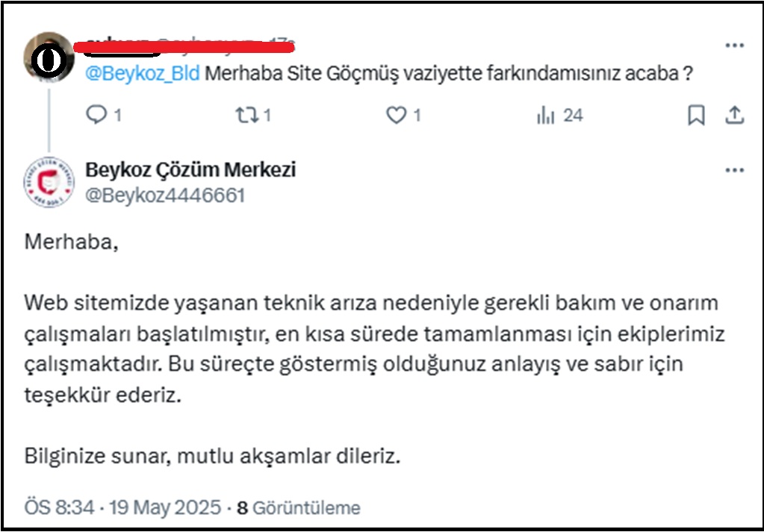Click the Beykoz Çözüm Merkezi logo avatar
The height and width of the screenshot is (532, 764).
pyautogui.click(x=49, y=181)
